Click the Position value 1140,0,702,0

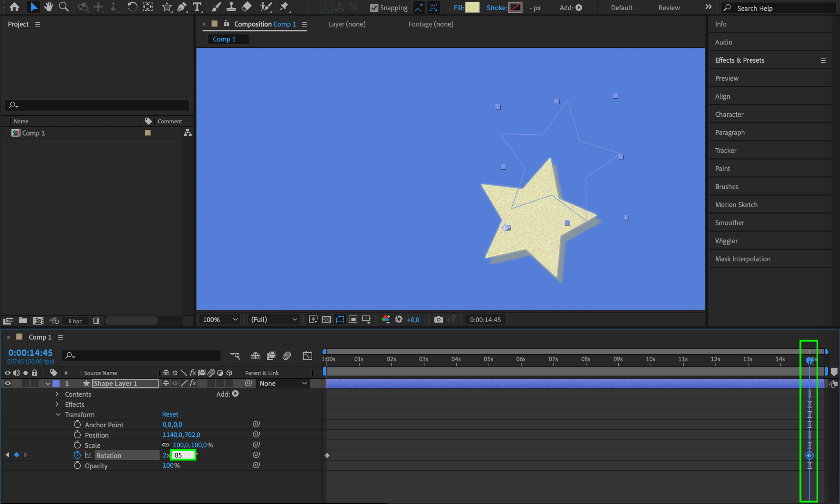(x=181, y=435)
